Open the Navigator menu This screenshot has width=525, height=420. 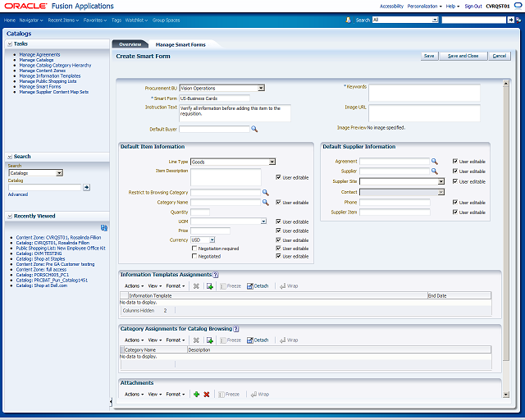pos(31,20)
